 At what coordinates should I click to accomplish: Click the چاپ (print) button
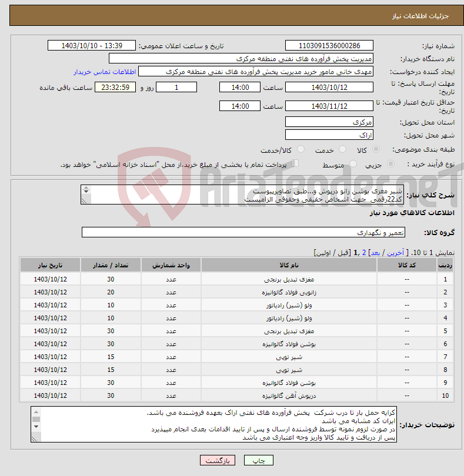pos(258,460)
